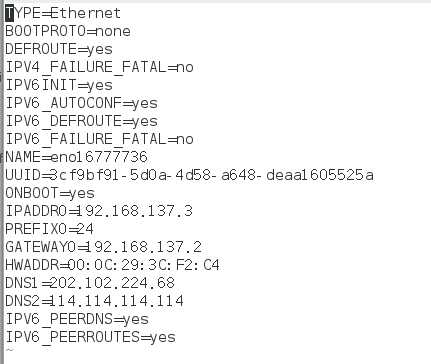Viewport: 431px width, 364px height.
Task: Click the PREFIX0=24 line
Action: tap(49, 229)
